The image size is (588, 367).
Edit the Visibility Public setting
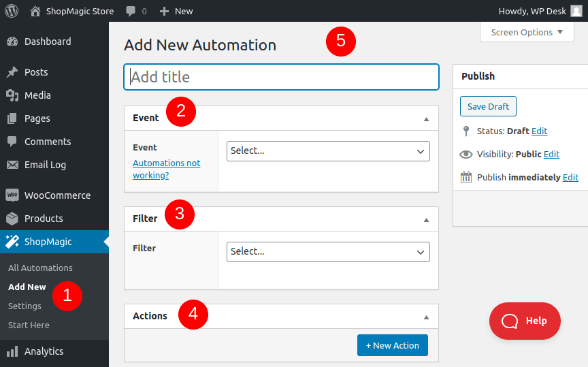click(551, 155)
